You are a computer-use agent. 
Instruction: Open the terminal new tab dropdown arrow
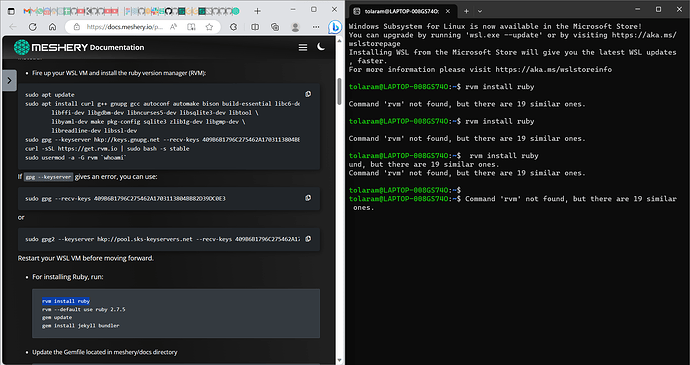tap(480, 11)
